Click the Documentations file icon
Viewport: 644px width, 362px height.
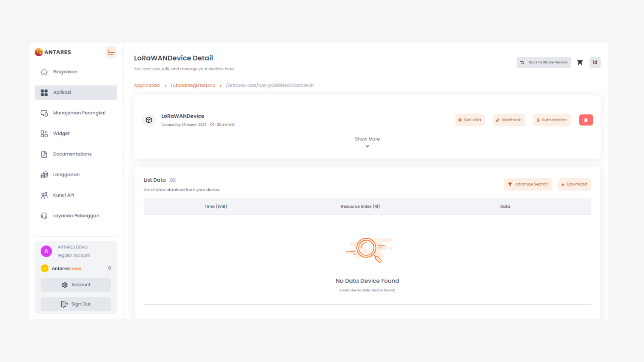click(44, 154)
